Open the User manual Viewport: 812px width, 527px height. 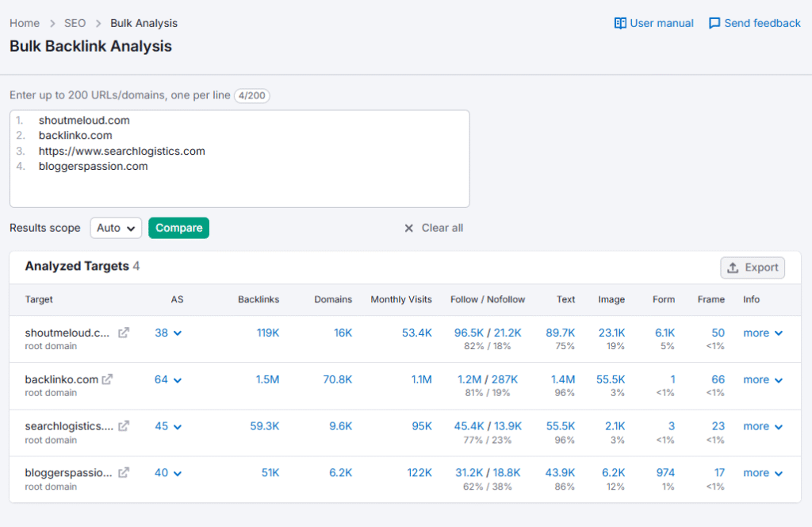click(x=653, y=23)
